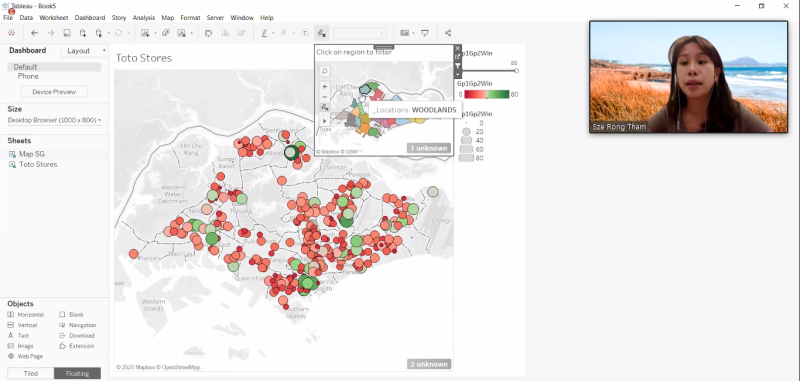Click the Extension object
Image resolution: width=800 pixels, height=381 pixels.
tap(77, 346)
